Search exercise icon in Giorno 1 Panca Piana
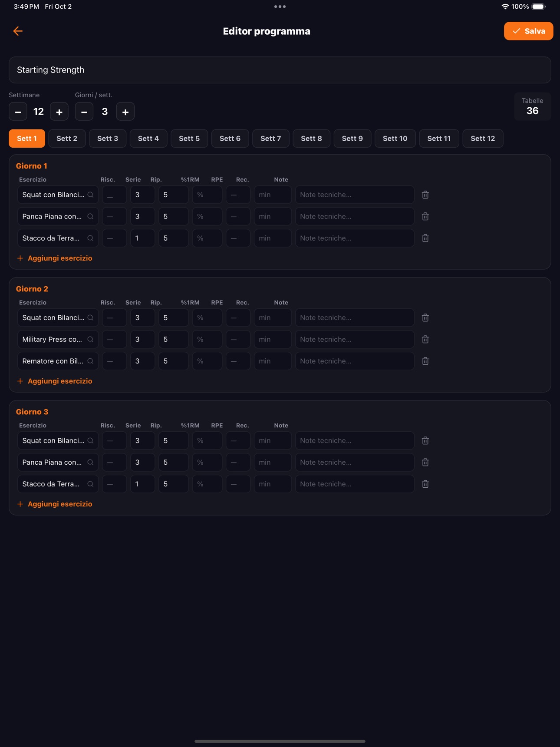This screenshot has width=560, height=747. pyautogui.click(x=90, y=216)
